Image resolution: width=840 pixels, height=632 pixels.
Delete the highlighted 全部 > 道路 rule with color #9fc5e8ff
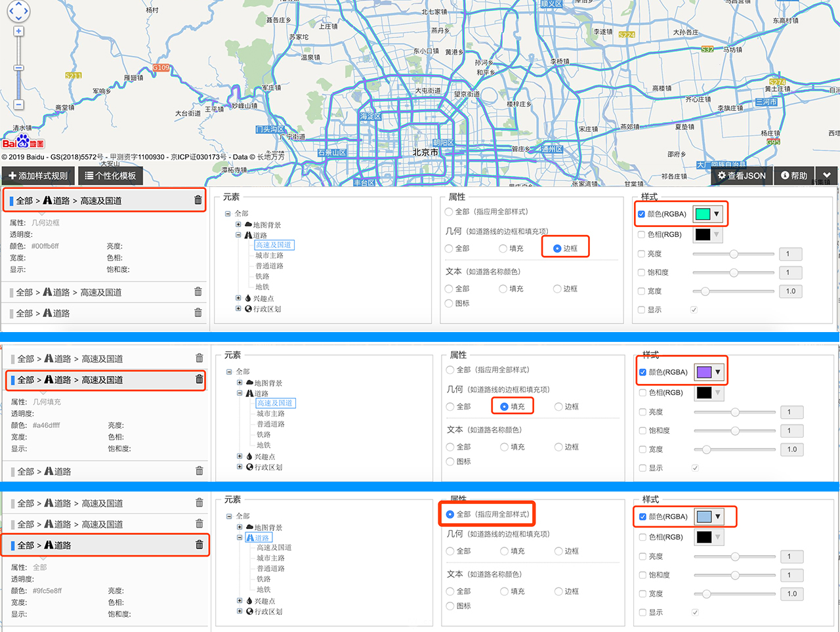pyautogui.click(x=199, y=545)
